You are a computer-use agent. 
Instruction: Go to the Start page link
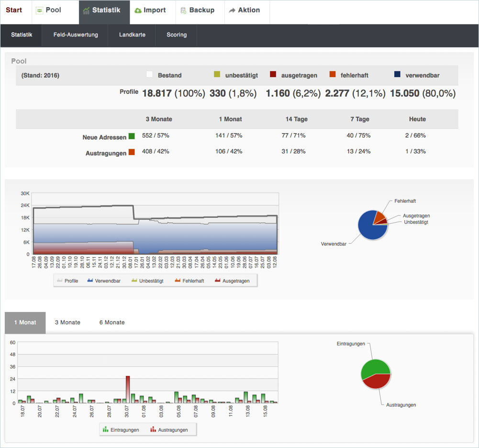14,10
